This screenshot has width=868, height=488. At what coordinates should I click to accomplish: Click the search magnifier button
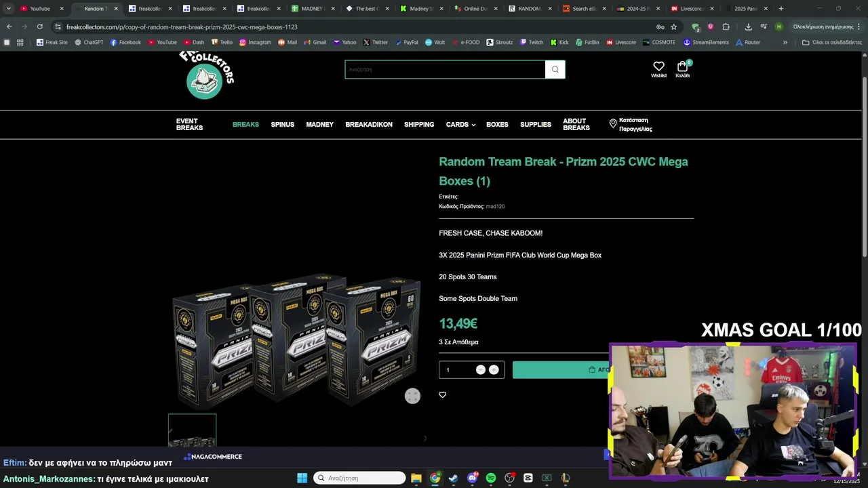pyautogui.click(x=555, y=69)
